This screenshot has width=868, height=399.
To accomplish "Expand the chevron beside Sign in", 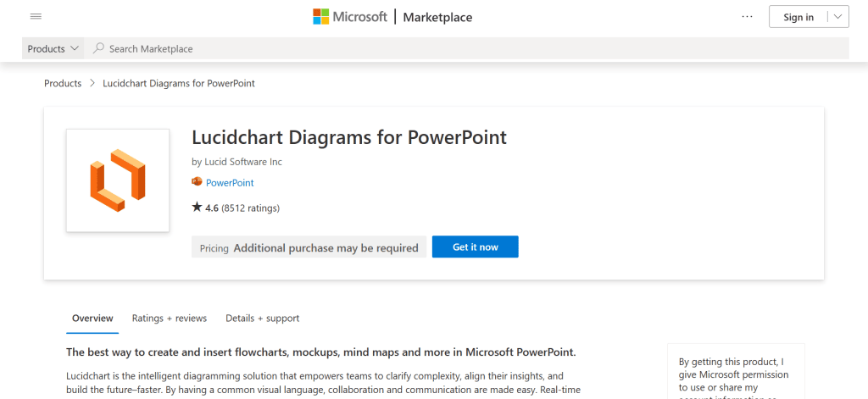I will 837,17.
